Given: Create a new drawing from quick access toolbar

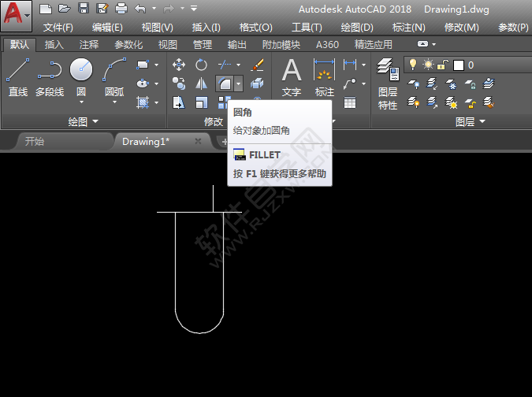Looking at the screenshot, I should 46,9.
